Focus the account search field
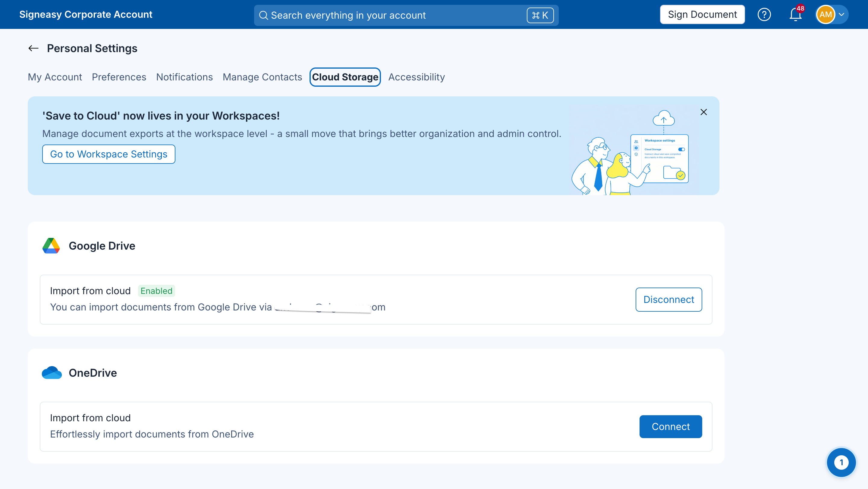The image size is (868, 489). (406, 15)
